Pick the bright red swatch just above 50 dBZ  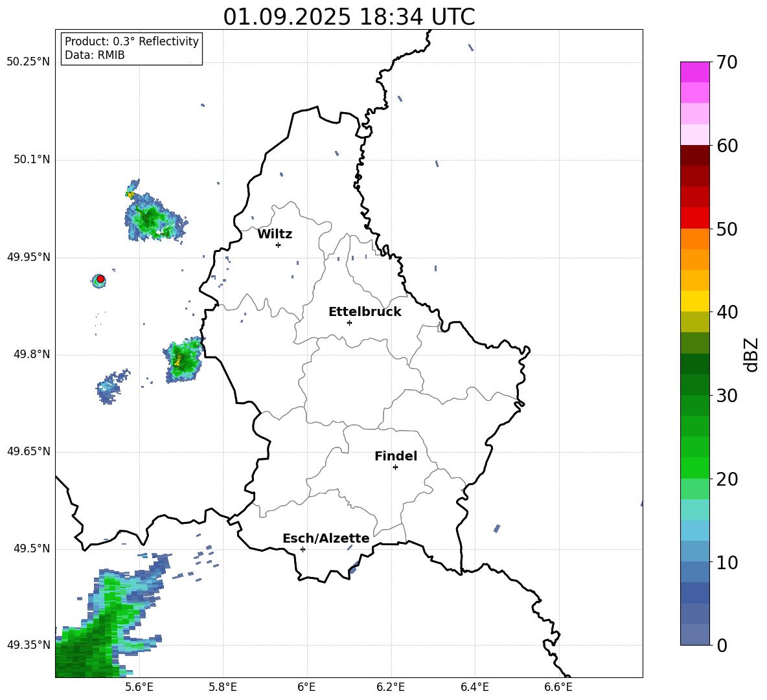(695, 218)
